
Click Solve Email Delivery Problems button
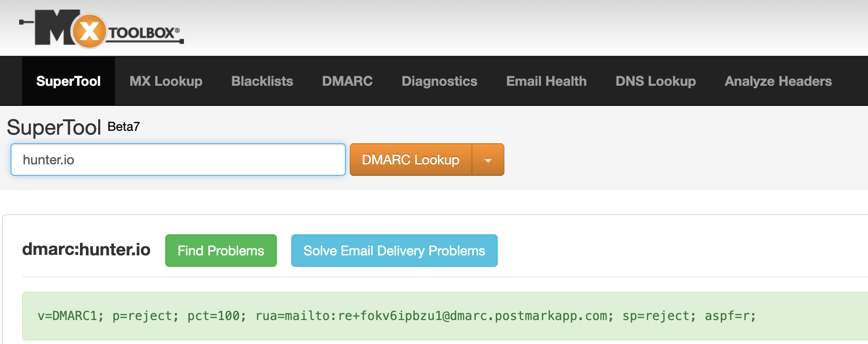394,251
